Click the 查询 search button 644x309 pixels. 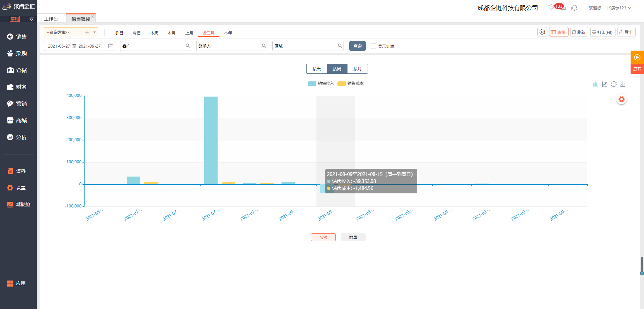point(357,46)
